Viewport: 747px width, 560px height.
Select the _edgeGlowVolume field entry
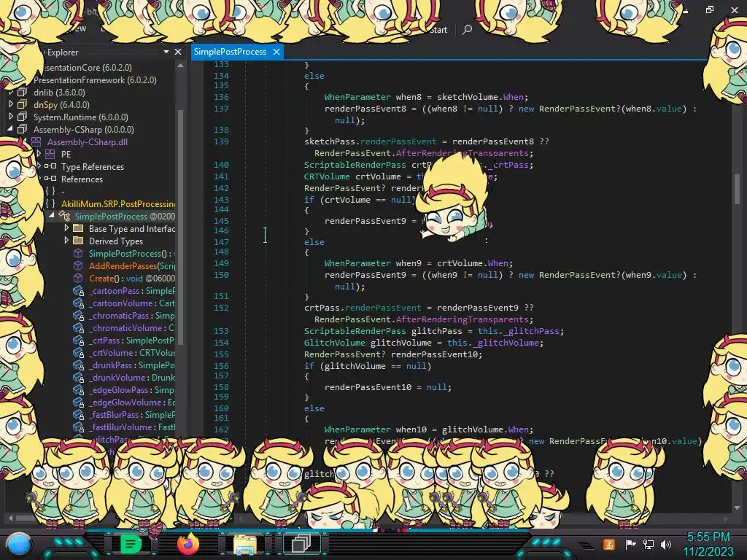point(132,402)
